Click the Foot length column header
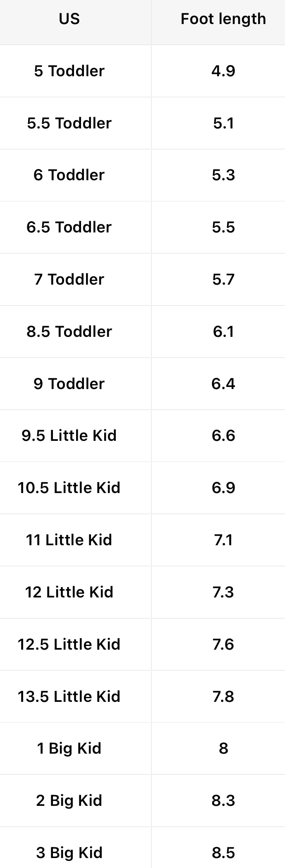 click(223, 19)
